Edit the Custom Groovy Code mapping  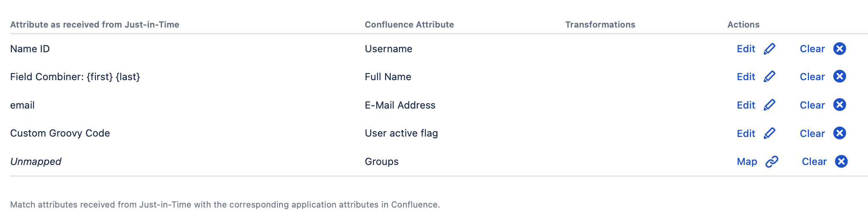746,134
